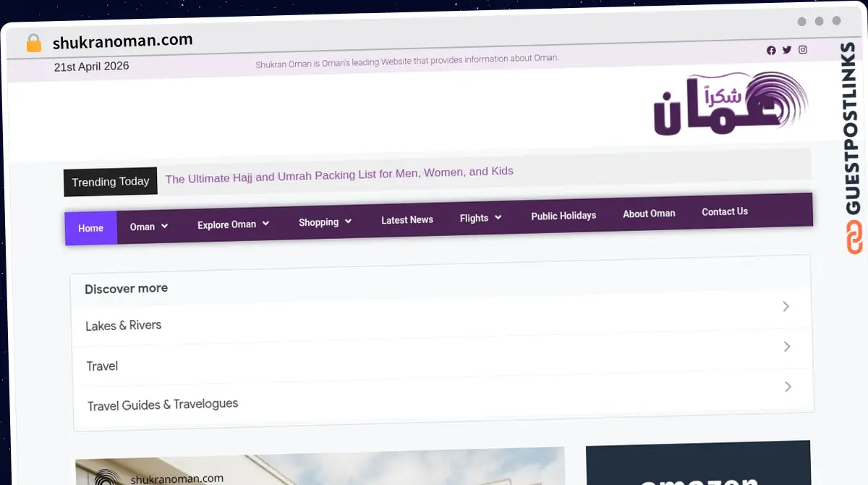This screenshot has height=485, width=868.
Task: Click the Facebook icon in top bar
Action: click(x=771, y=50)
